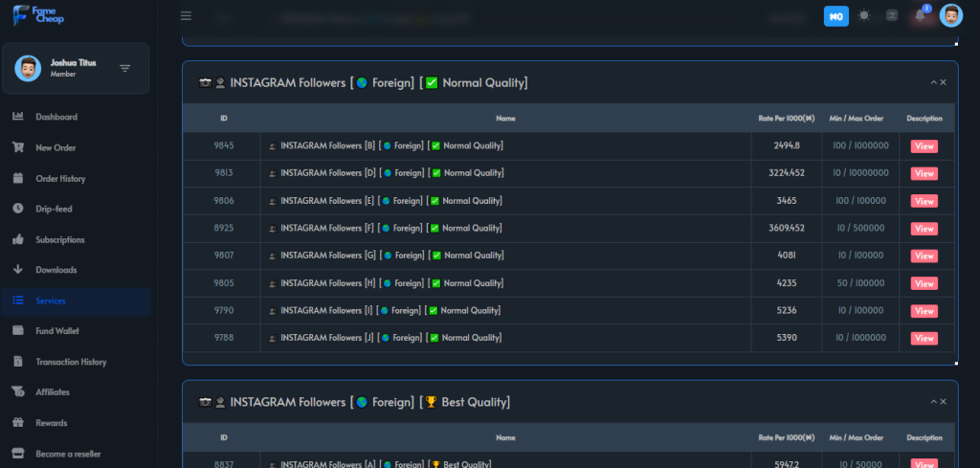Open profile avatar in top bar
This screenshot has width=980, height=468.
click(x=950, y=15)
